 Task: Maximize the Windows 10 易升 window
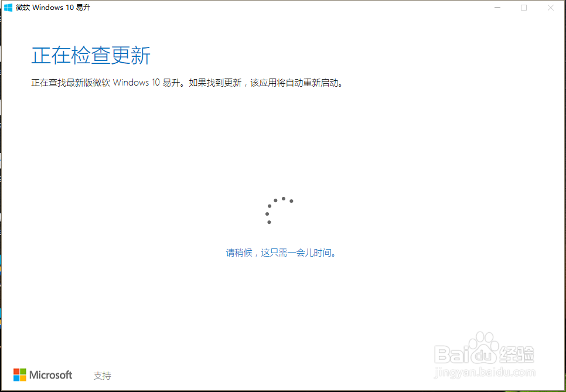[x=524, y=8]
